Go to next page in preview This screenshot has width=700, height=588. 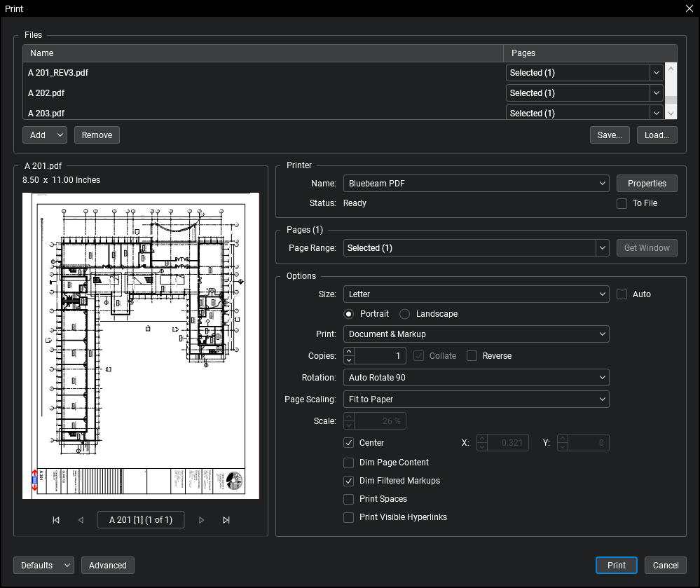(x=202, y=520)
